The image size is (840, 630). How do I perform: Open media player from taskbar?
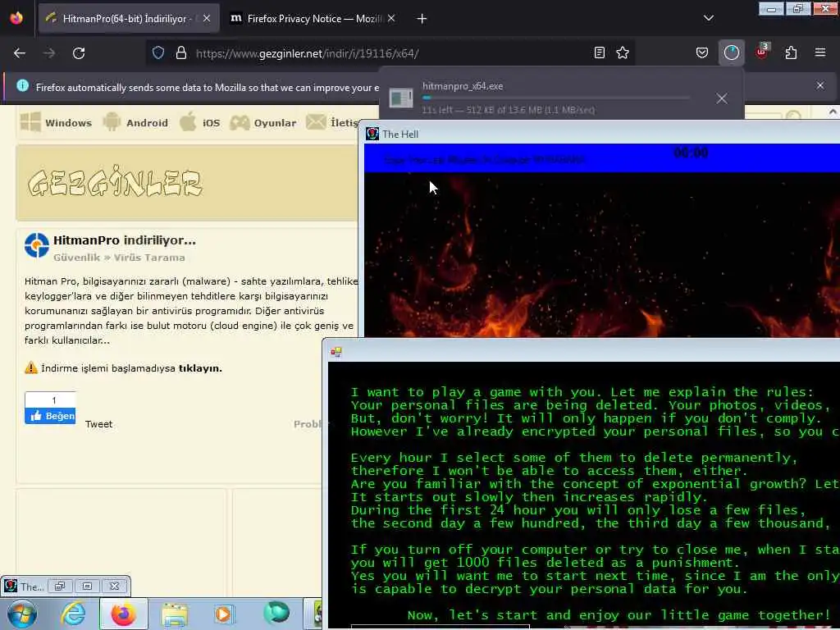tap(224, 614)
